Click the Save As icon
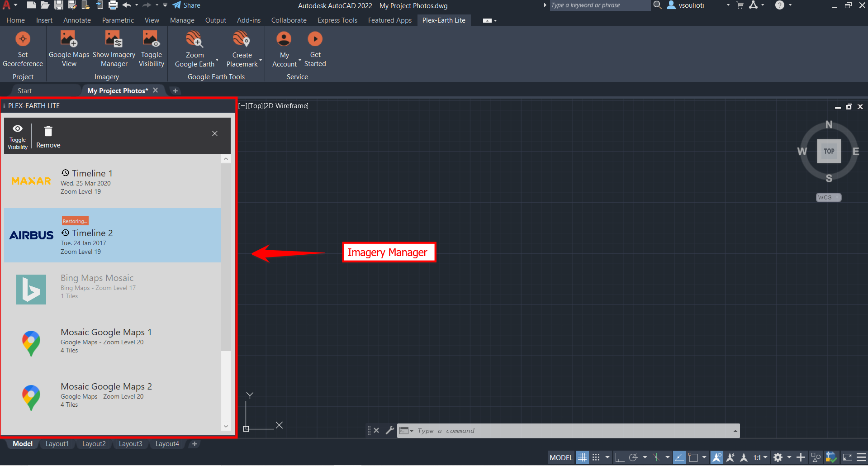The width and height of the screenshot is (868, 466). pos(72,5)
